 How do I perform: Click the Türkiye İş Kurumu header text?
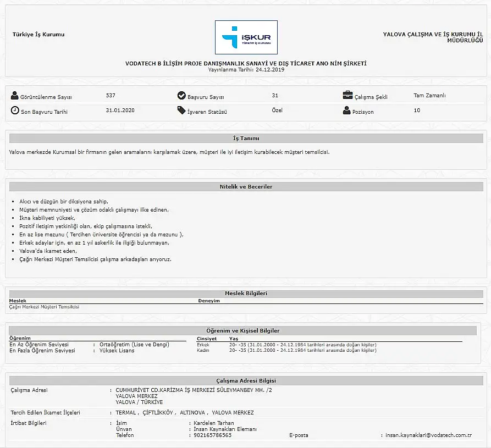point(38,35)
